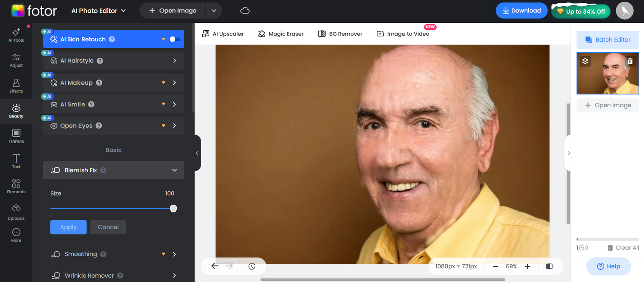Image resolution: width=644 pixels, height=282 pixels.
Task: Open the Elements sidebar panel
Action: coord(16,187)
